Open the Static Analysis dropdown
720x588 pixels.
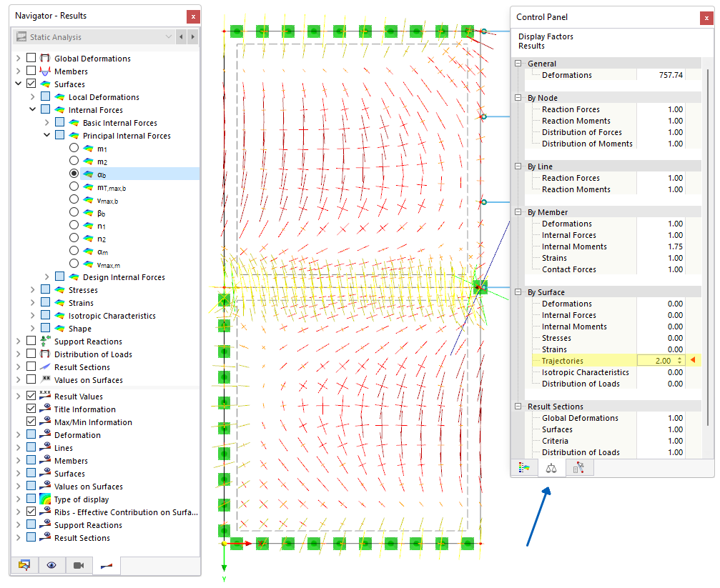(x=169, y=36)
